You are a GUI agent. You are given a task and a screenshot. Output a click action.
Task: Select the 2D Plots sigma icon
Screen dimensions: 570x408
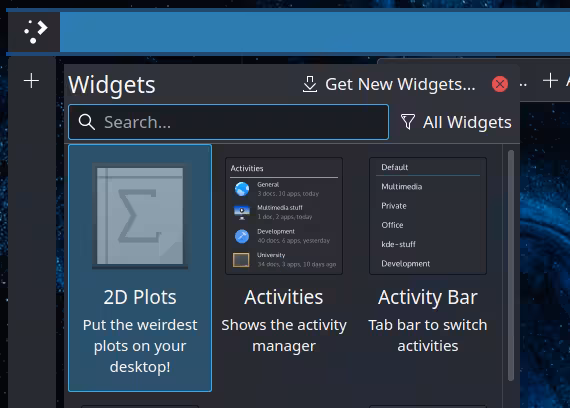pyautogui.click(x=140, y=216)
